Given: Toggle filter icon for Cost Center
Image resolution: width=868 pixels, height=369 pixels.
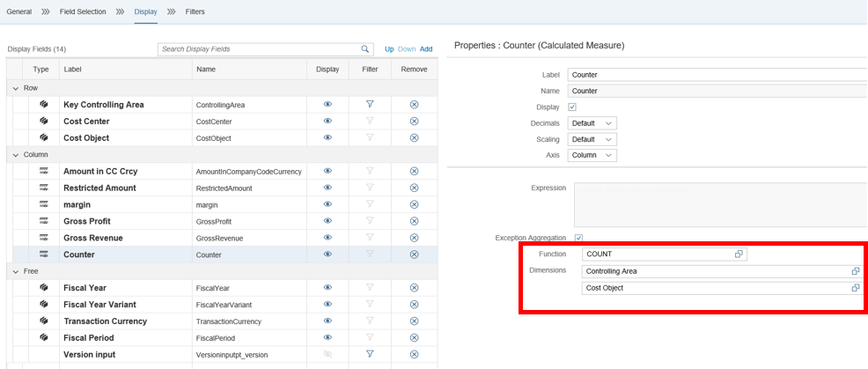Looking at the screenshot, I should click(370, 121).
